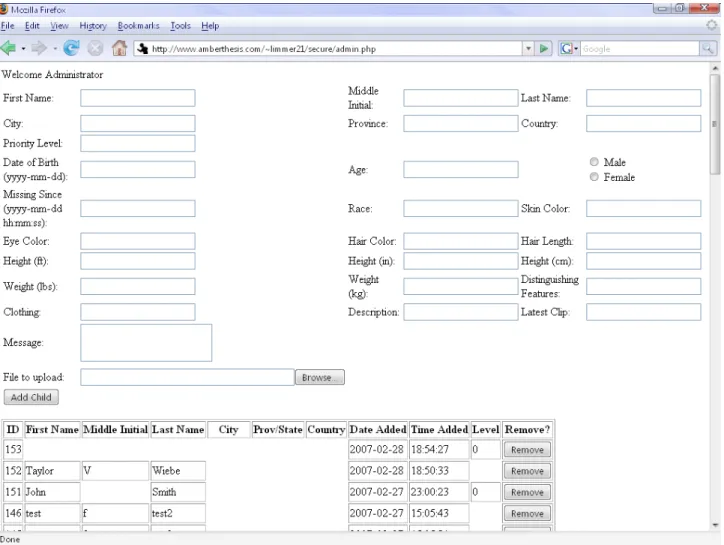Click the page scrollbar up arrow
This screenshot has height=545, width=724.
point(715,68)
